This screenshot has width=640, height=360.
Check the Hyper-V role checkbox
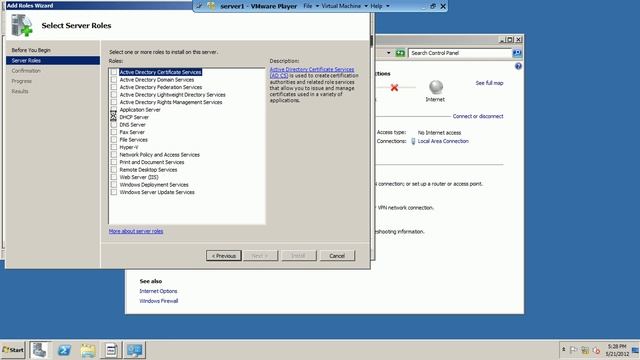114,147
